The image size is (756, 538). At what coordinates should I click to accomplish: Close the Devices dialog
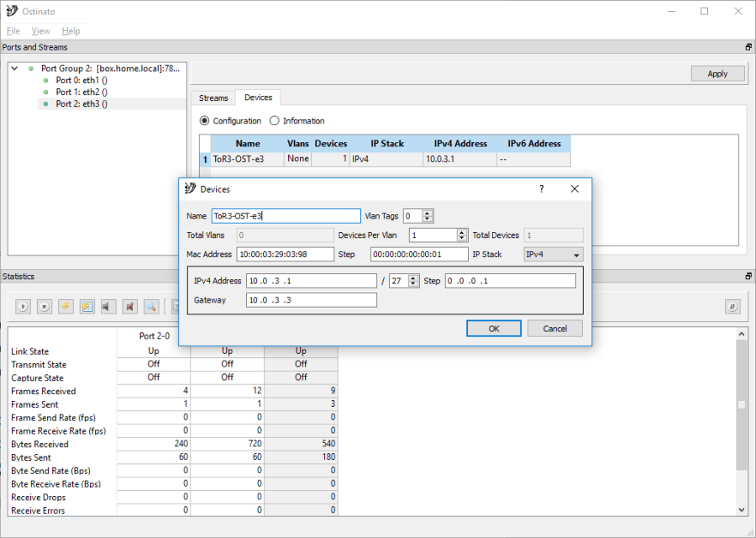coord(575,188)
